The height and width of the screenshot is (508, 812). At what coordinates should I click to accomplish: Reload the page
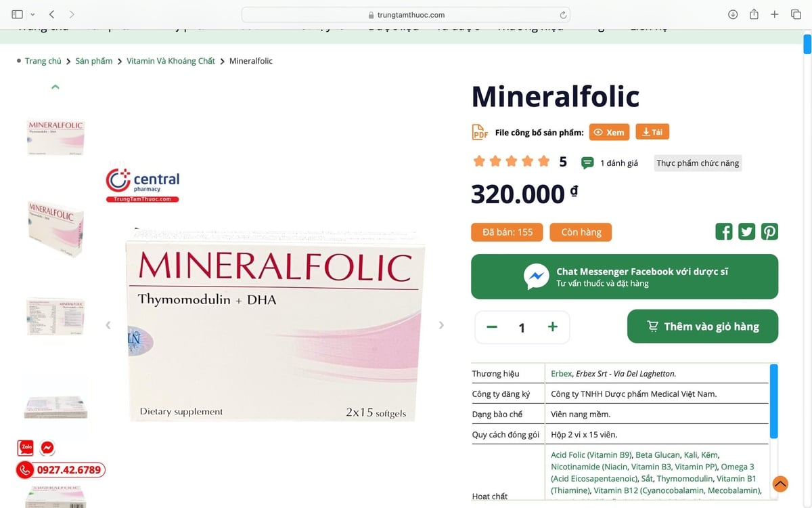[x=562, y=14]
